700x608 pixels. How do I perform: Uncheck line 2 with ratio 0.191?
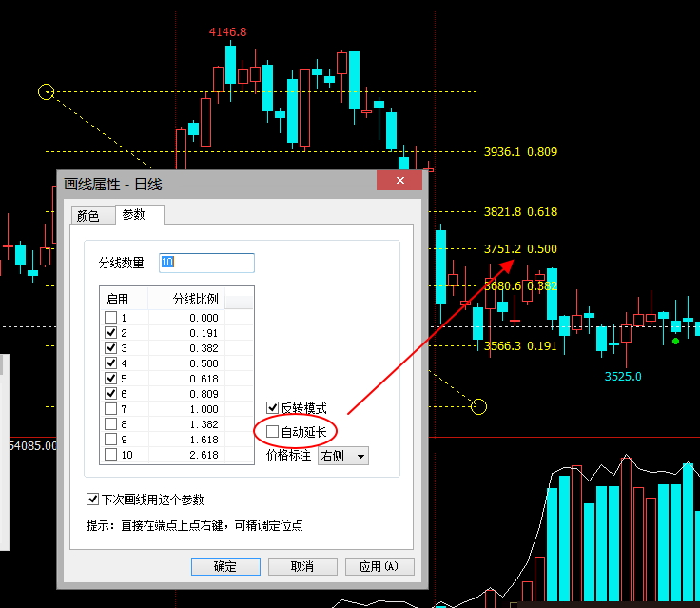(111, 333)
